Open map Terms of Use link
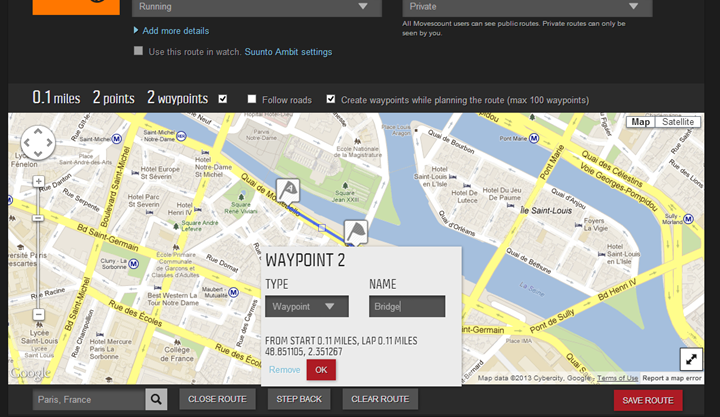Image resolution: width=720 pixels, height=417 pixels. (618, 378)
